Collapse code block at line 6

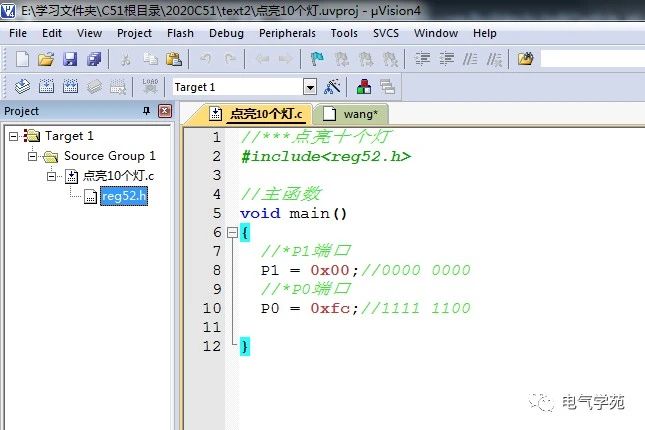point(232,233)
